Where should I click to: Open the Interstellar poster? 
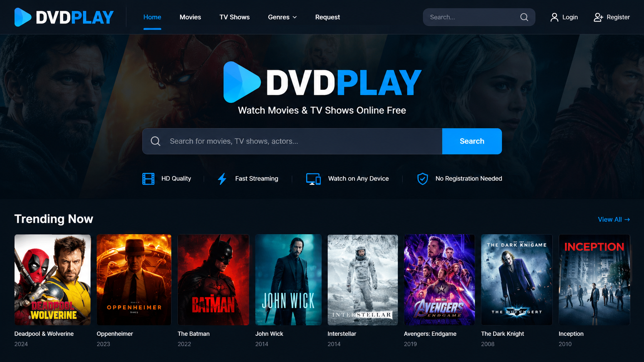(x=362, y=280)
